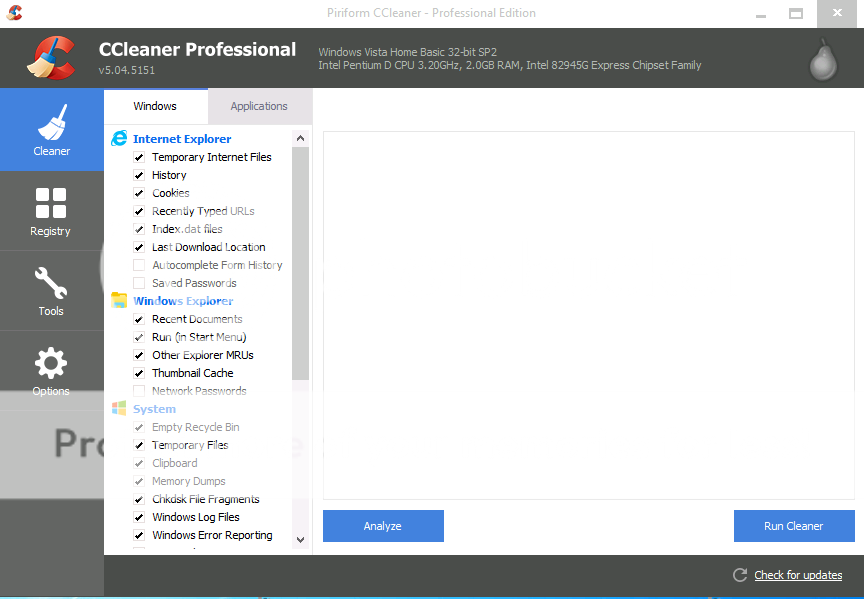The image size is (864, 599).
Task: Click the Windows Explorer folder icon
Action: coord(119,301)
